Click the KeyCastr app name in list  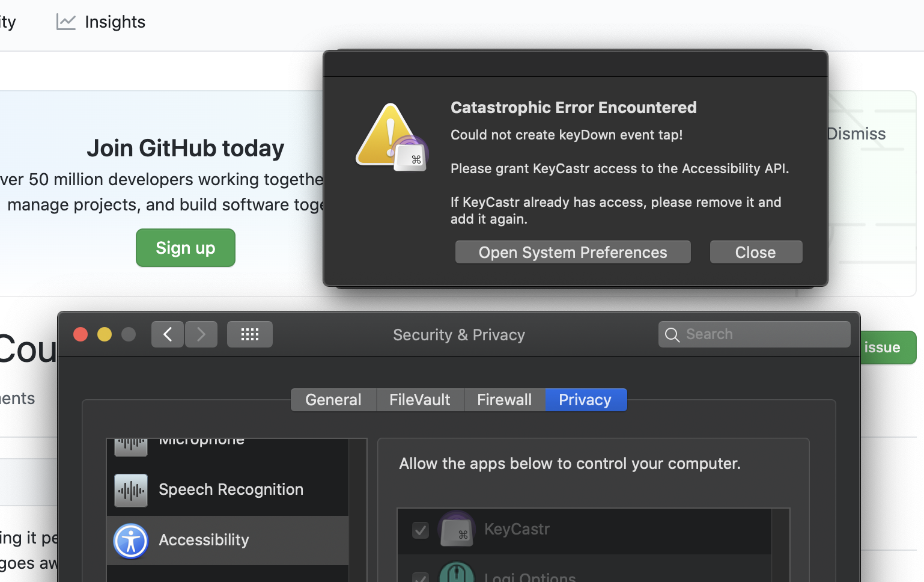pos(517,529)
